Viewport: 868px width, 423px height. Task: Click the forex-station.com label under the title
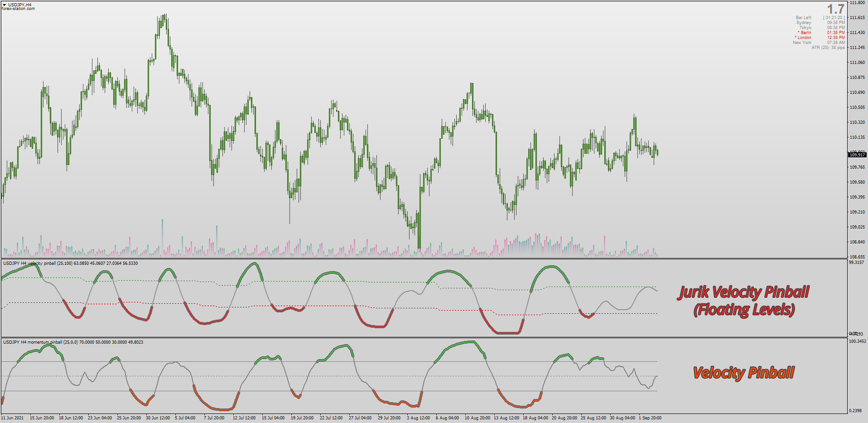click(18, 9)
